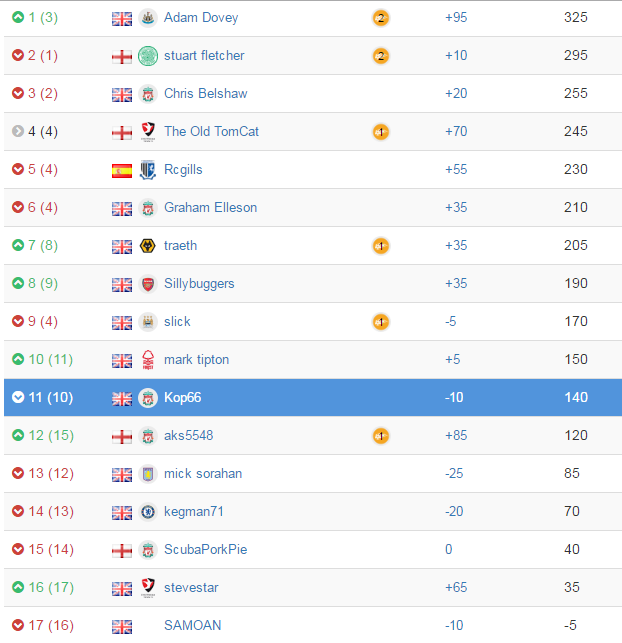Click the Aston Villa crest beside mick sorahan

coord(148,474)
